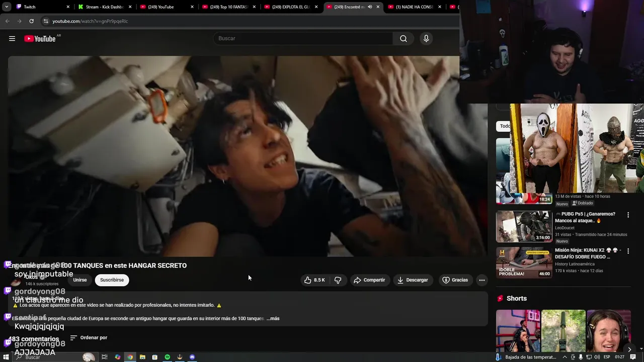Go forward with the browser forward arrow
644x362 pixels.
(x=19, y=21)
